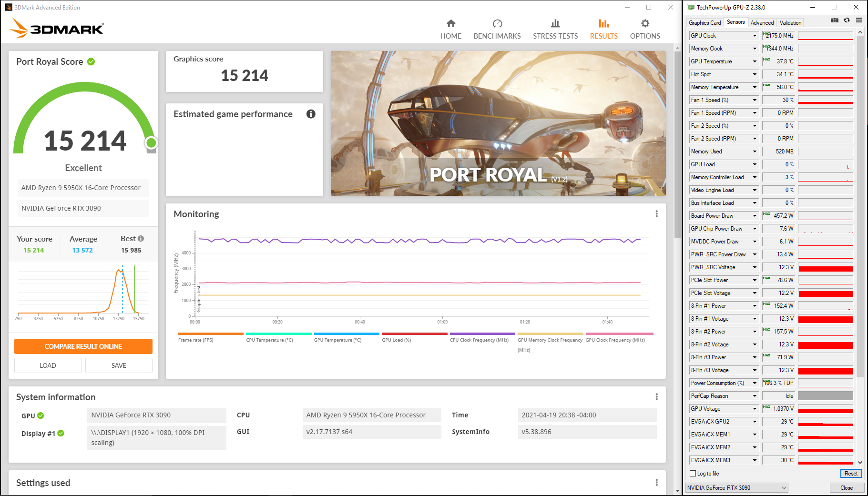Image resolution: width=868 pixels, height=496 pixels.
Task: Open the BENCHMARKS label in navigation
Action: [497, 36]
